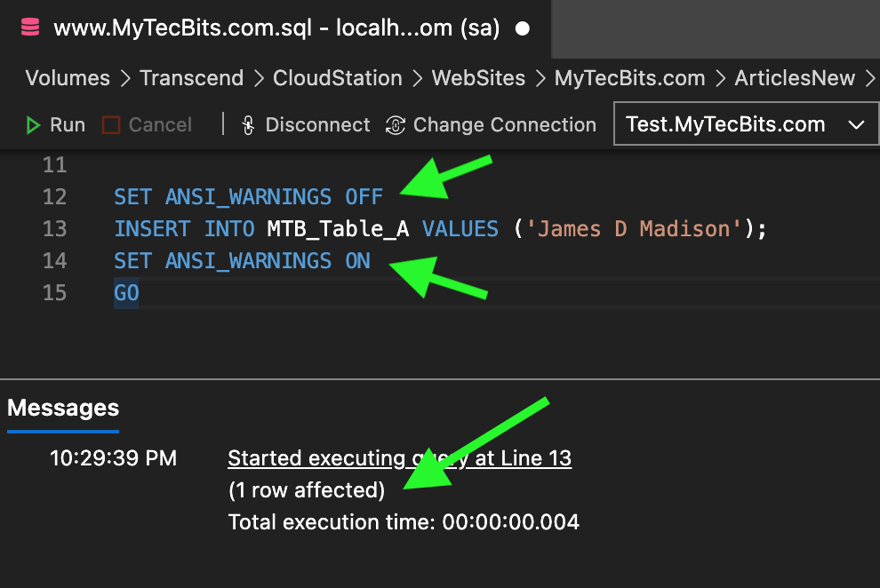Place the cursor in the INSERT INTO statement

(x=267, y=228)
